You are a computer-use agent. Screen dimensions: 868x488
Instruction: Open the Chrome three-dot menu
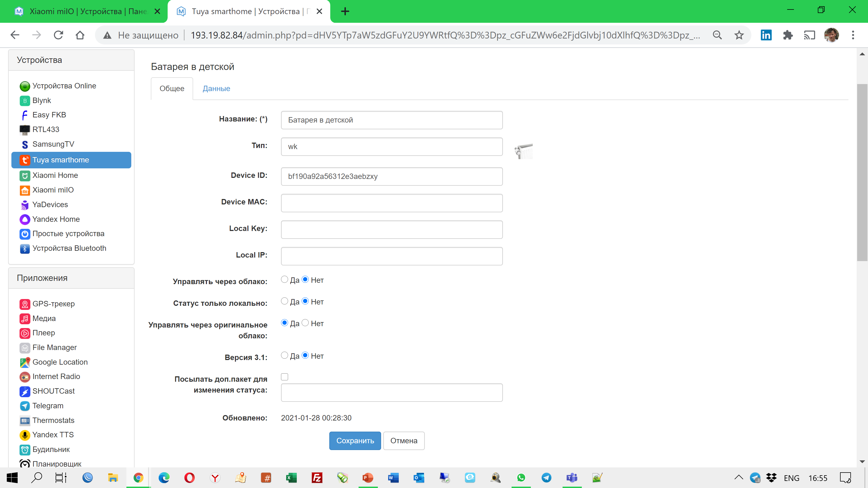coord(853,35)
